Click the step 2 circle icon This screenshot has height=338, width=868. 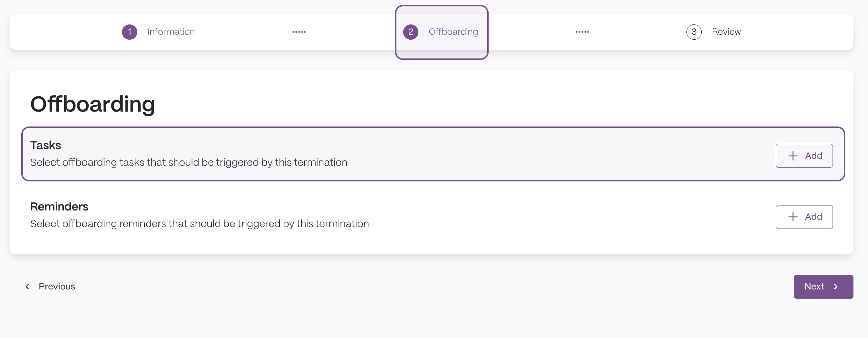click(411, 32)
